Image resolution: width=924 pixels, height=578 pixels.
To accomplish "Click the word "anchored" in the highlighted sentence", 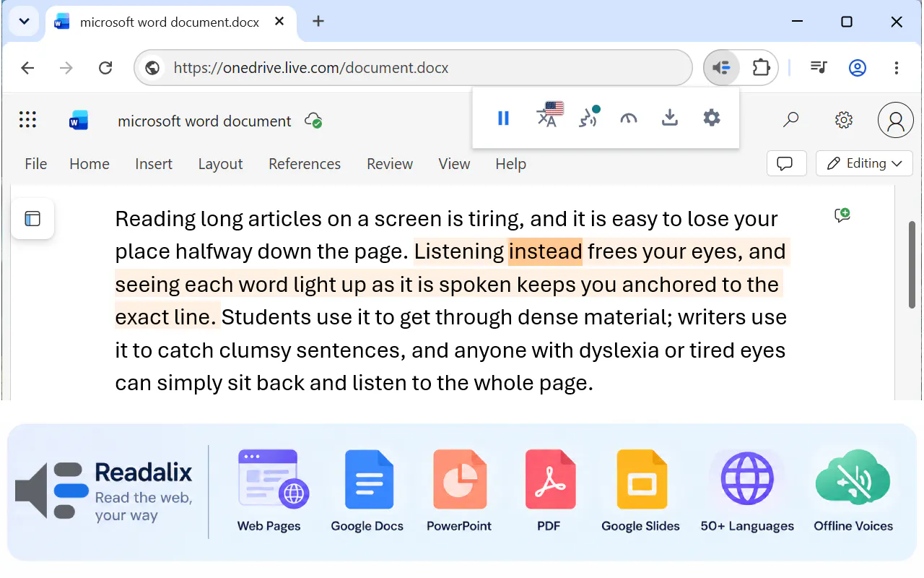I will click(669, 285).
